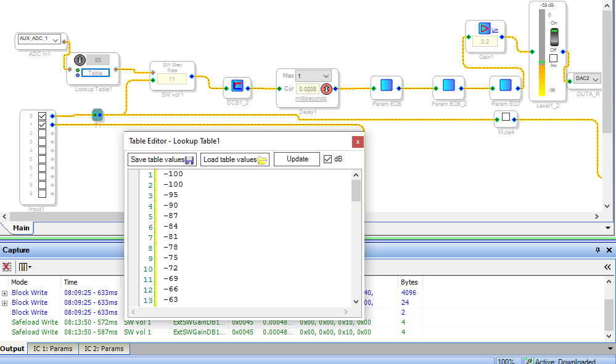Switch to the IC 2: Params tab
616x364 pixels.
click(x=104, y=349)
